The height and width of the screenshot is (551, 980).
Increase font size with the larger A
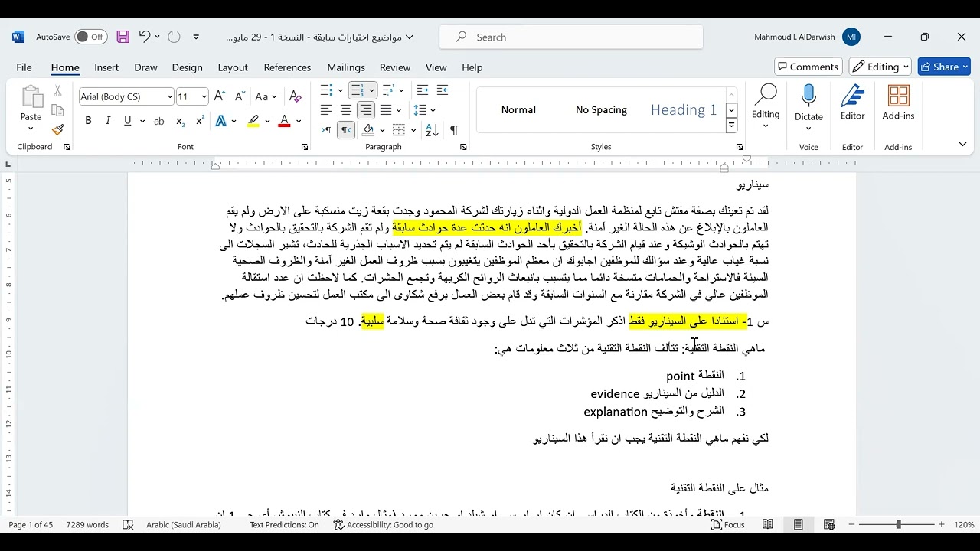pyautogui.click(x=220, y=96)
